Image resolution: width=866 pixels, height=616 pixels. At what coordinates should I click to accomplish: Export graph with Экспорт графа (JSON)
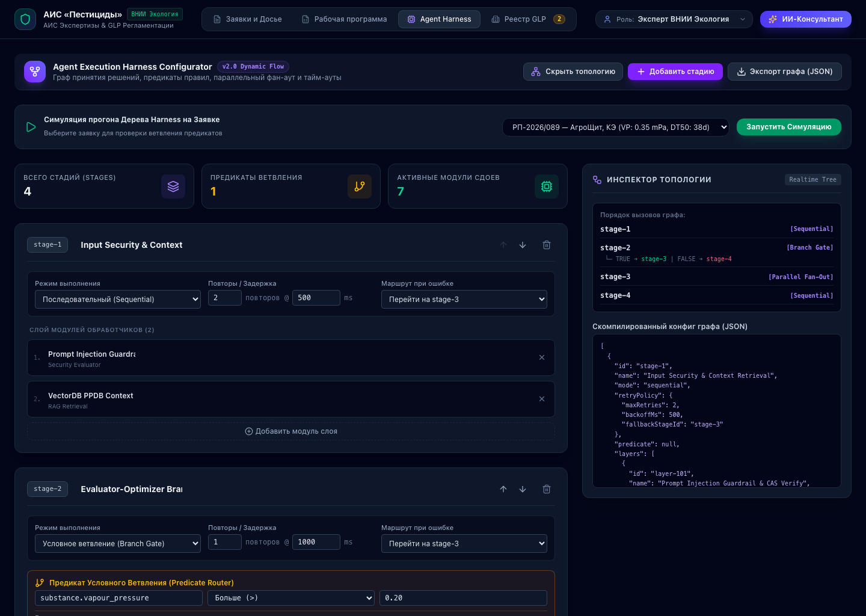[x=785, y=72]
